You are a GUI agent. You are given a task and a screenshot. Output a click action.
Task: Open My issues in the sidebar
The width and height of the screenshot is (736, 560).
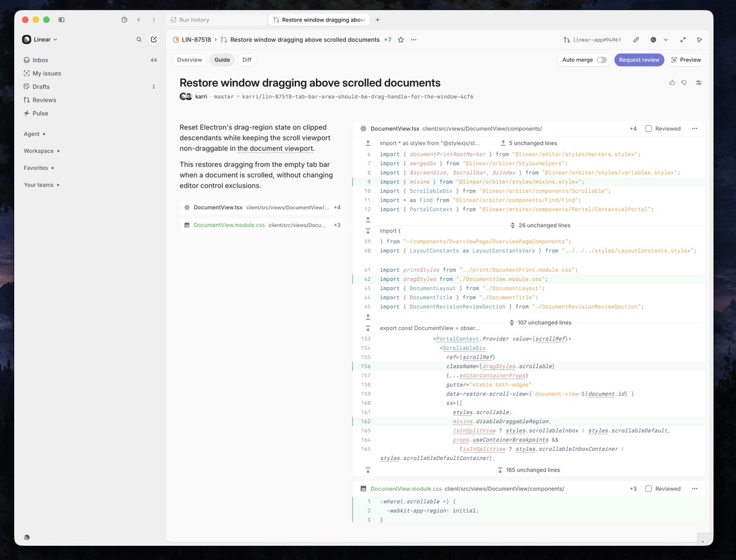coord(90,73)
